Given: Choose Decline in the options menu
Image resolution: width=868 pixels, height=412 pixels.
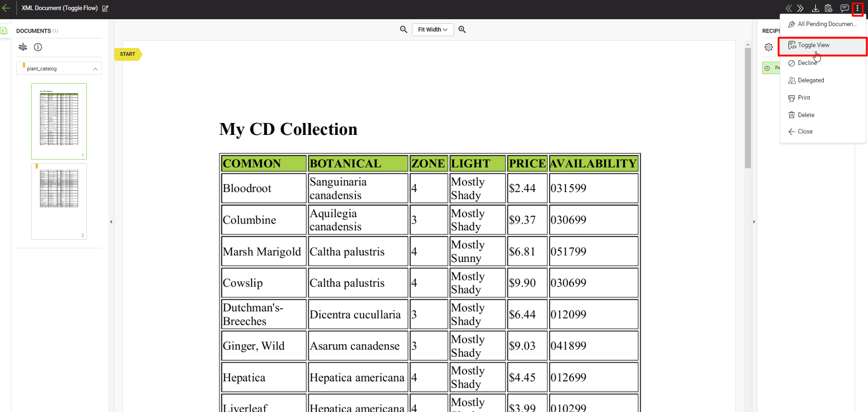Looking at the screenshot, I should click(x=807, y=63).
